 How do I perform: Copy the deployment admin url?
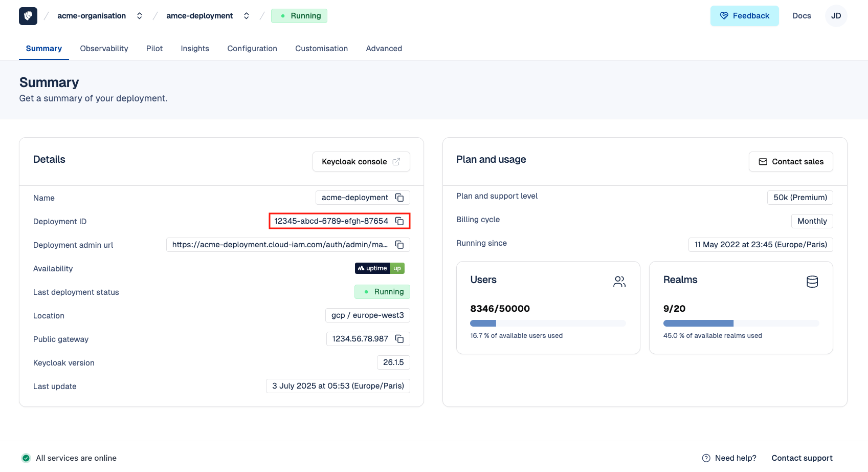tap(399, 245)
